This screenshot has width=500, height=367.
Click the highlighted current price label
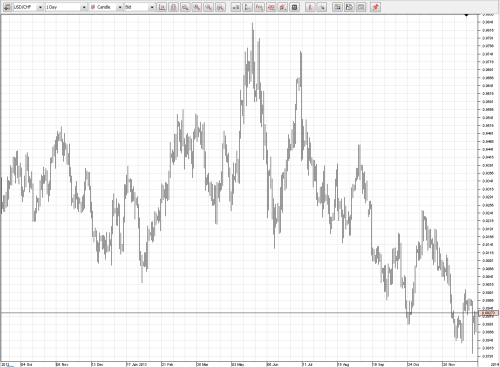(489, 313)
